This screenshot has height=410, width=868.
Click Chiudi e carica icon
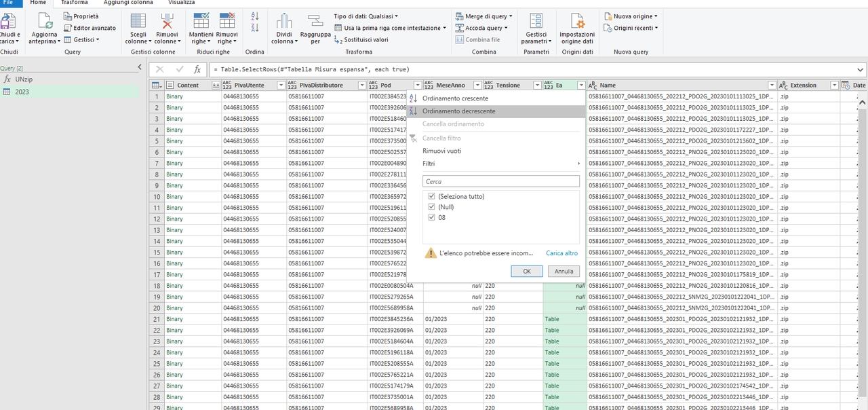8,21
